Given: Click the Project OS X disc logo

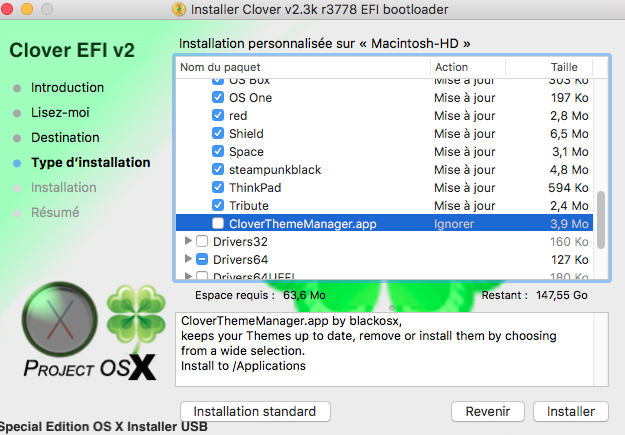Looking at the screenshot, I should [59, 319].
